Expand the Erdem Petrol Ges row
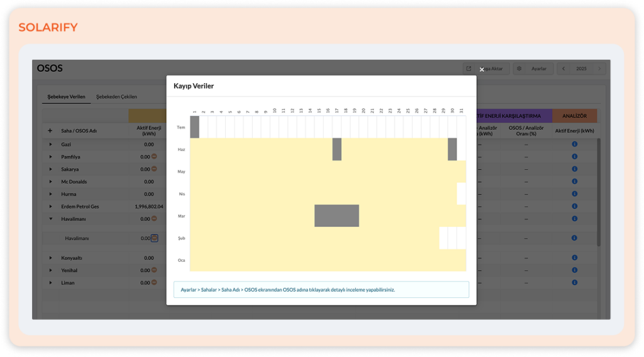This screenshot has height=357, width=644. (50, 207)
